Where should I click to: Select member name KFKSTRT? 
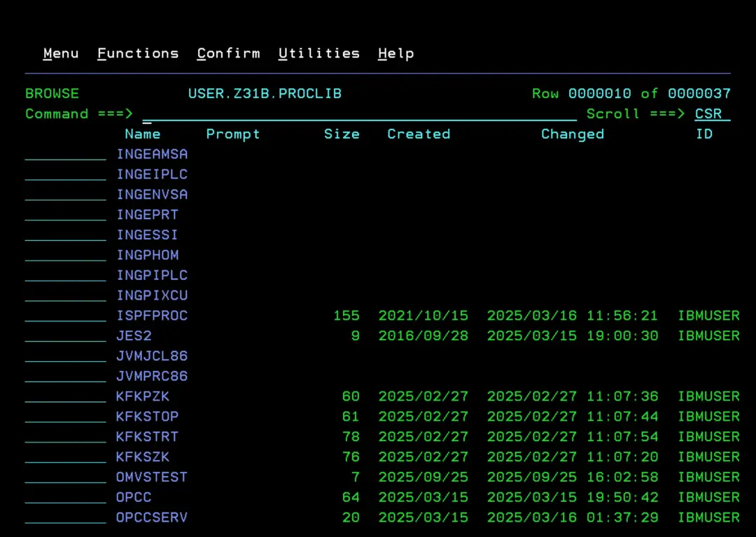148,437
